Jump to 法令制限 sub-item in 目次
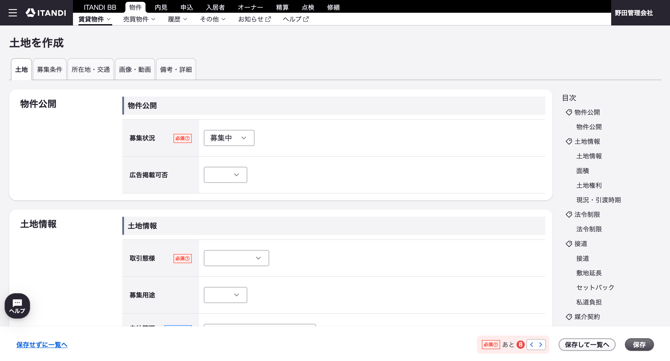 point(589,229)
